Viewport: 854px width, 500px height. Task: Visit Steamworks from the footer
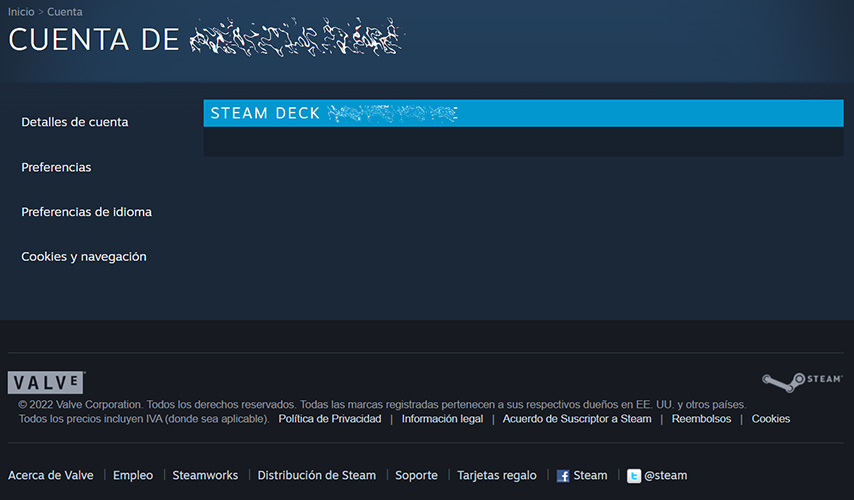click(205, 475)
